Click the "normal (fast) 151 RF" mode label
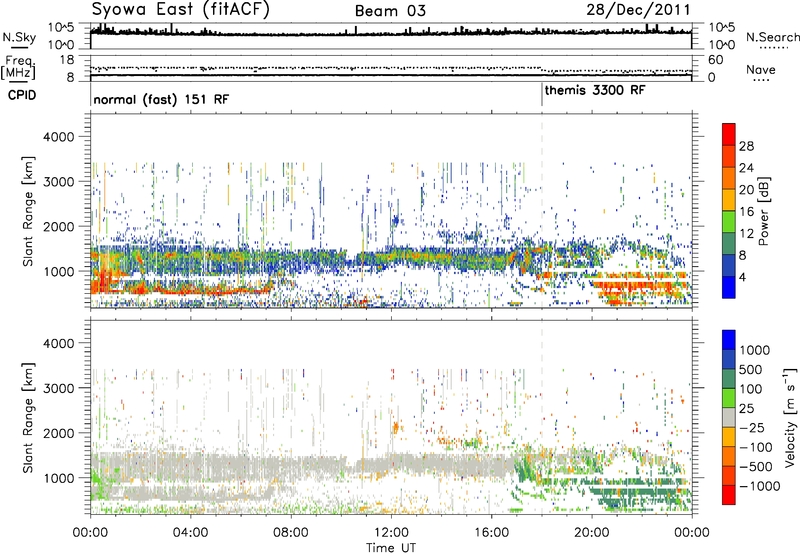The height and width of the screenshot is (554, 800). click(x=161, y=99)
